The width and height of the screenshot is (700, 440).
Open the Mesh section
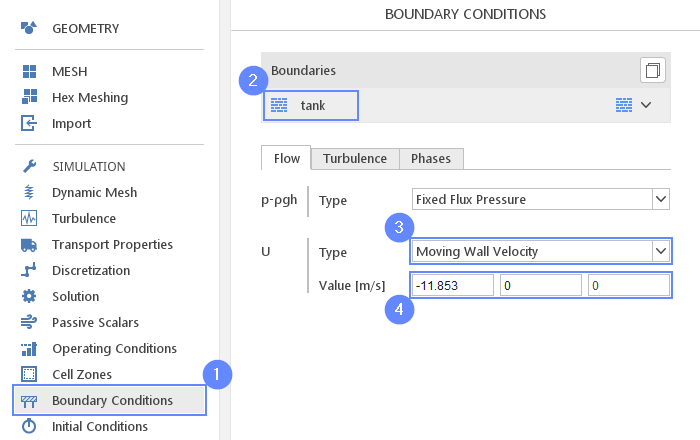coord(70,71)
